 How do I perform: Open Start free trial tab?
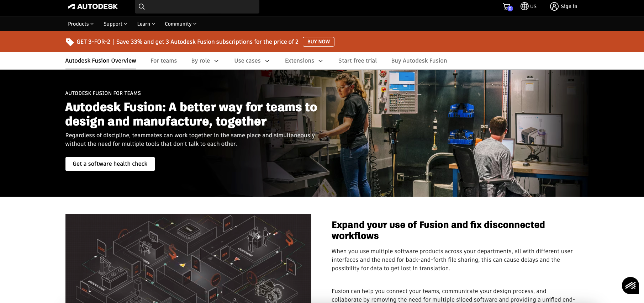(357, 61)
